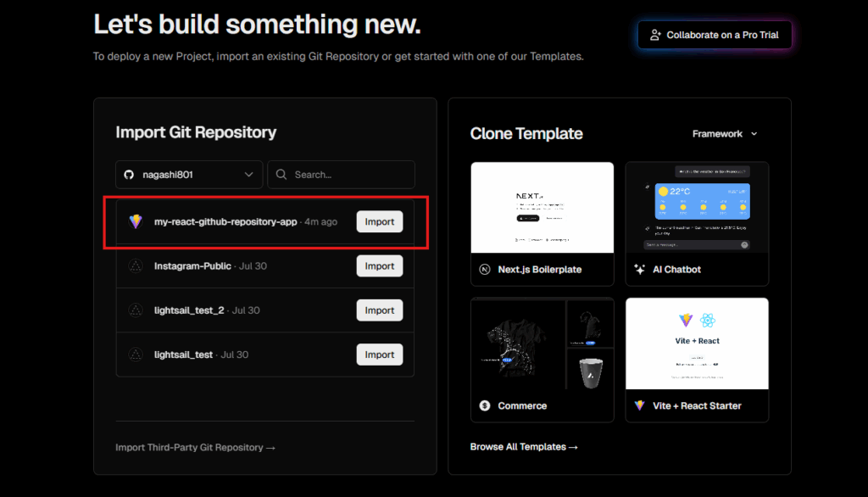Screen dimensions: 868x497
Task: Click the icon beside lightsail_test_2 repository
Action: point(136,310)
